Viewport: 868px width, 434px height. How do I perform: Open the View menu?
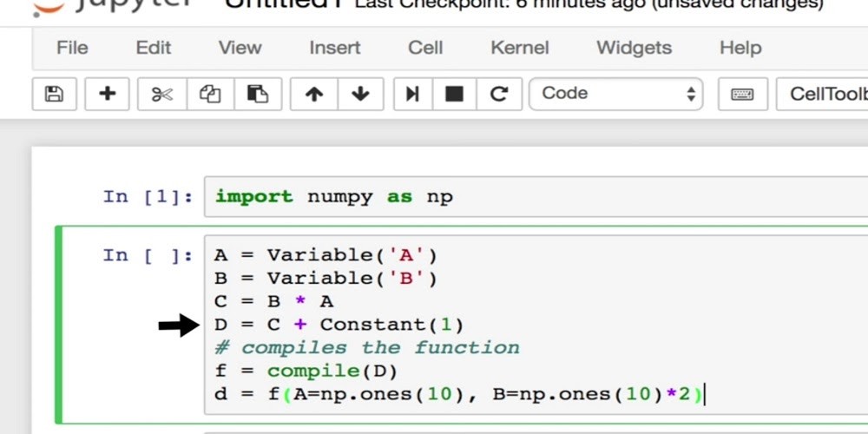point(240,48)
